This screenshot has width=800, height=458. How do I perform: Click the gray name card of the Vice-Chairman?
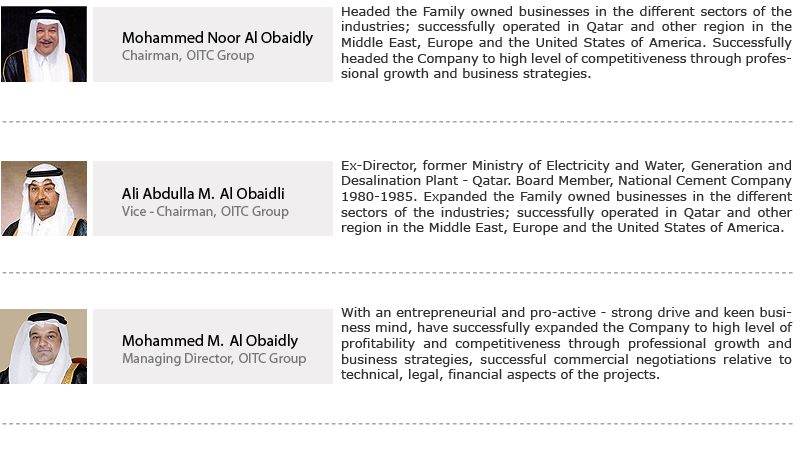tap(213, 198)
